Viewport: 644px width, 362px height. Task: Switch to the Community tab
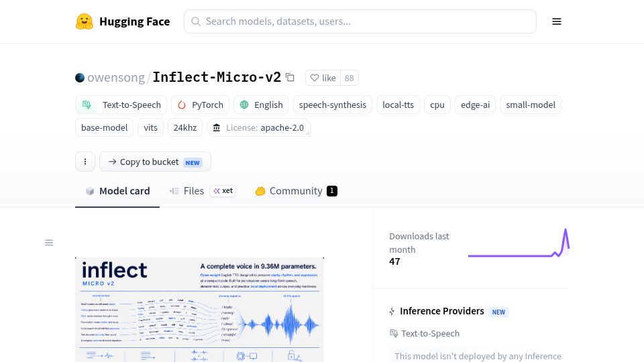(x=296, y=191)
